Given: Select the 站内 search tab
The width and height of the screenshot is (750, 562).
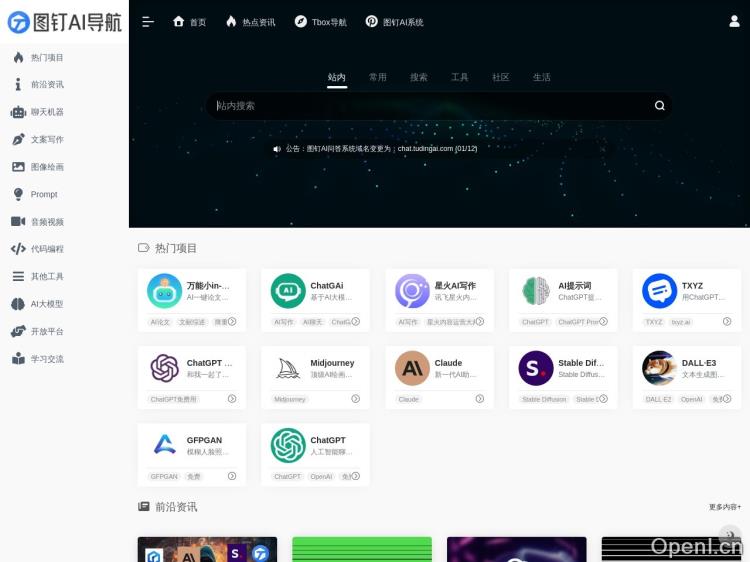Looking at the screenshot, I should (x=337, y=77).
